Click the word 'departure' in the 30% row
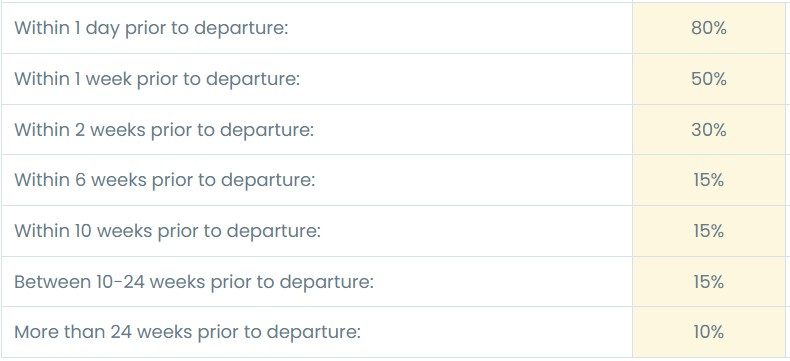Viewport: 790px width, 361px height. (x=267, y=131)
